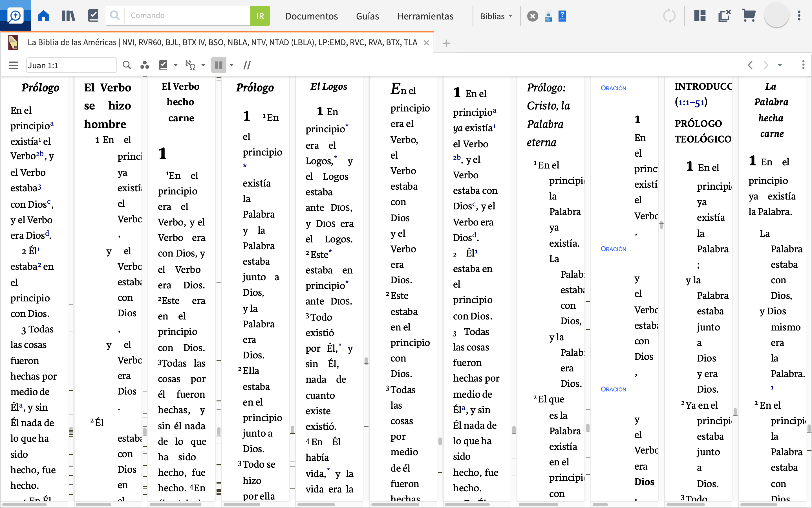Open the Logos app logo button

point(16,16)
